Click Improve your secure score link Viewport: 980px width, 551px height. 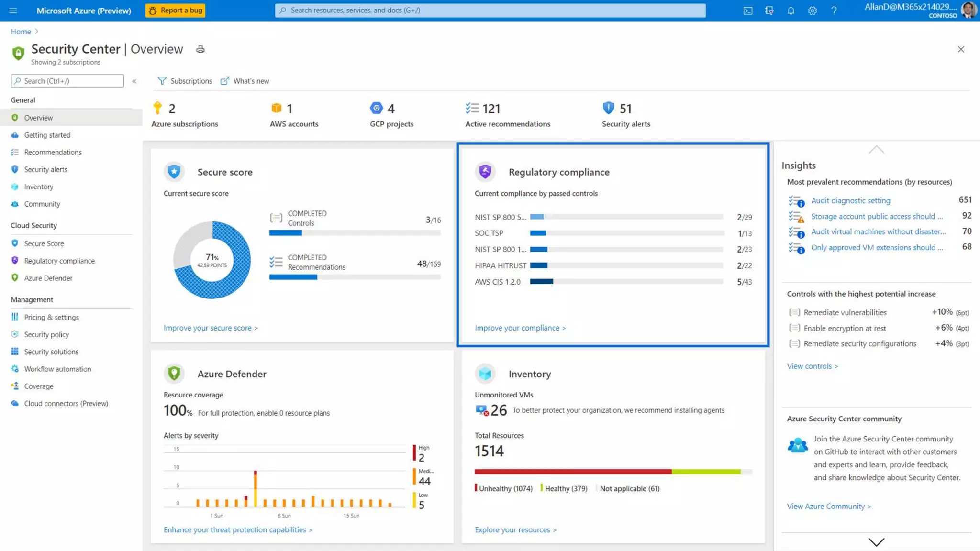211,328
